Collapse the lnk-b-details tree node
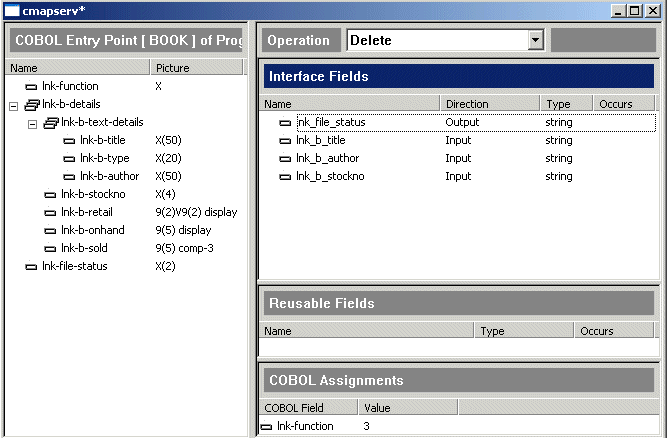This screenshot has height=438, width=667. (x=13, y=105)
